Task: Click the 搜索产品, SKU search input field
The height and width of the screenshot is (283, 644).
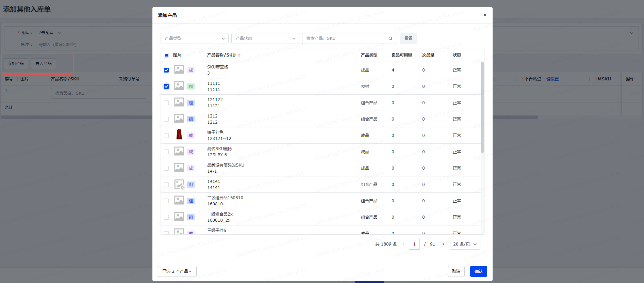Action: point(345,38)
